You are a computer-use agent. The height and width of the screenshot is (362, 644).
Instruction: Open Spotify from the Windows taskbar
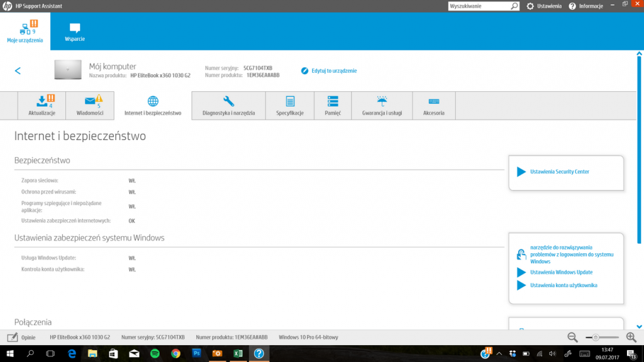coord(155,354)
